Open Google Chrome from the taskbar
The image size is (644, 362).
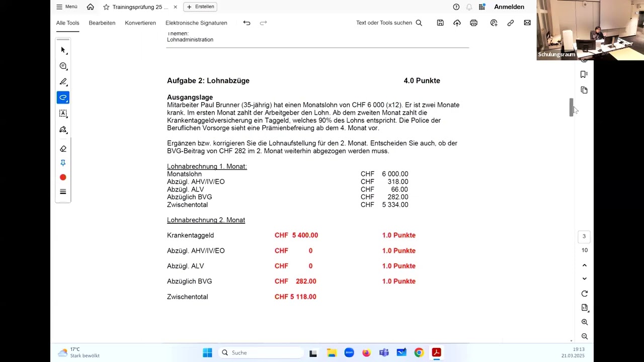tap(419, 352)
